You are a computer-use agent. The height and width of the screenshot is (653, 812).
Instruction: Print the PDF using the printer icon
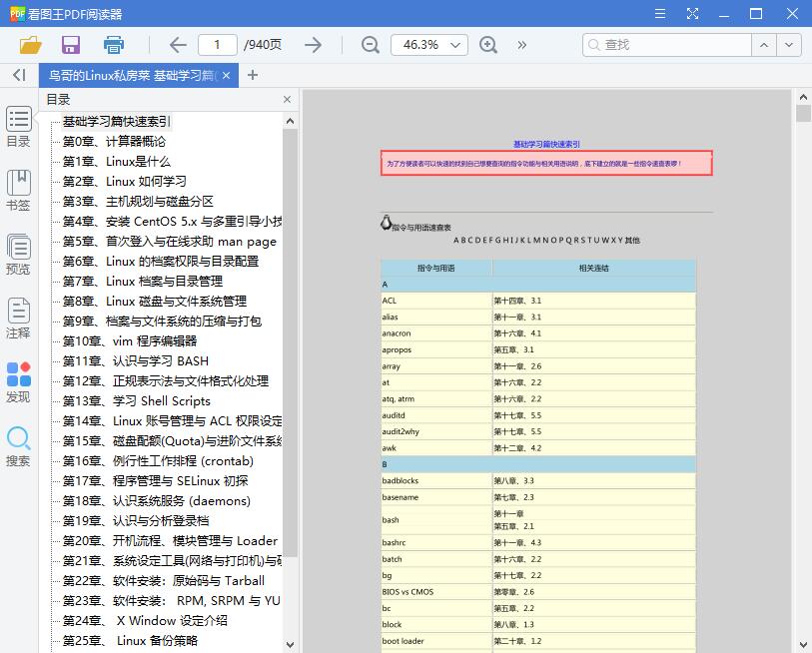[x=114, y=45]
